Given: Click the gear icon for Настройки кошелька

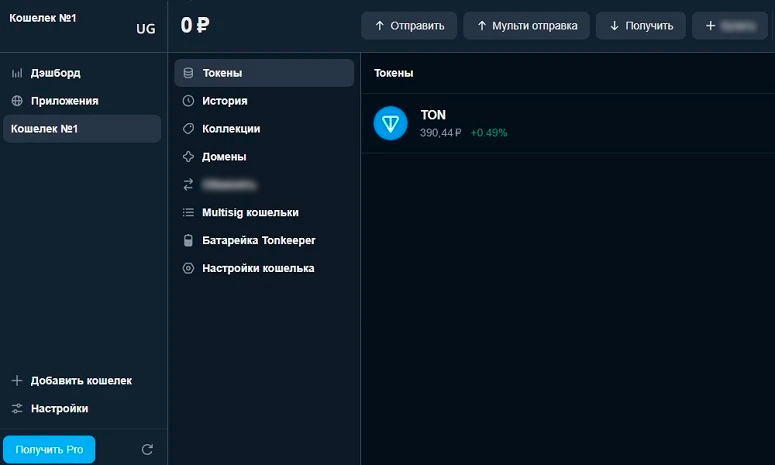Looking at the screenshot, I should click(x=188, y=269).
